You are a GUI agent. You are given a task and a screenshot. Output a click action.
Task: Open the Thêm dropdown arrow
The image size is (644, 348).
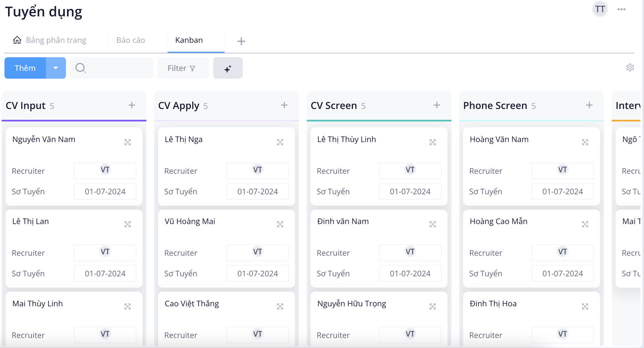pos(56,68)
